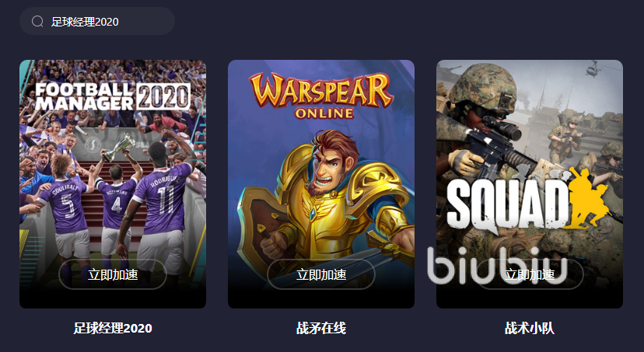644x352 pixels.
Task: Open the Football Manager 2020 cover card
Action: click(x=113, y=184)
